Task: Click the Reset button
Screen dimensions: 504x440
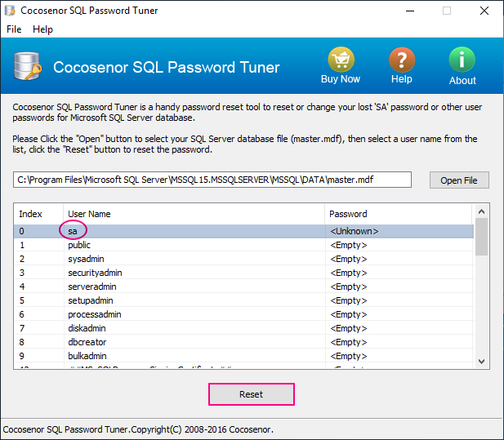Action: (252, 394)
